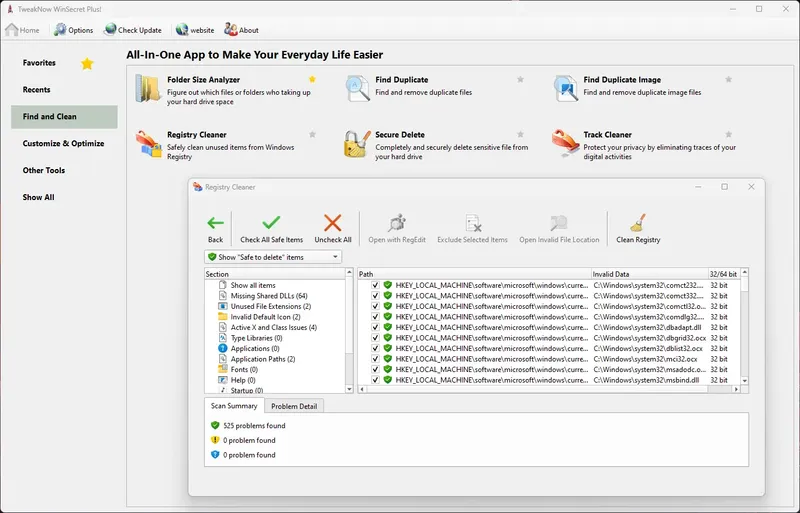Screen dimensions: 800x513
Task: Uncheck the mci32.ocx entry checkbox
Action: point(376,359)
